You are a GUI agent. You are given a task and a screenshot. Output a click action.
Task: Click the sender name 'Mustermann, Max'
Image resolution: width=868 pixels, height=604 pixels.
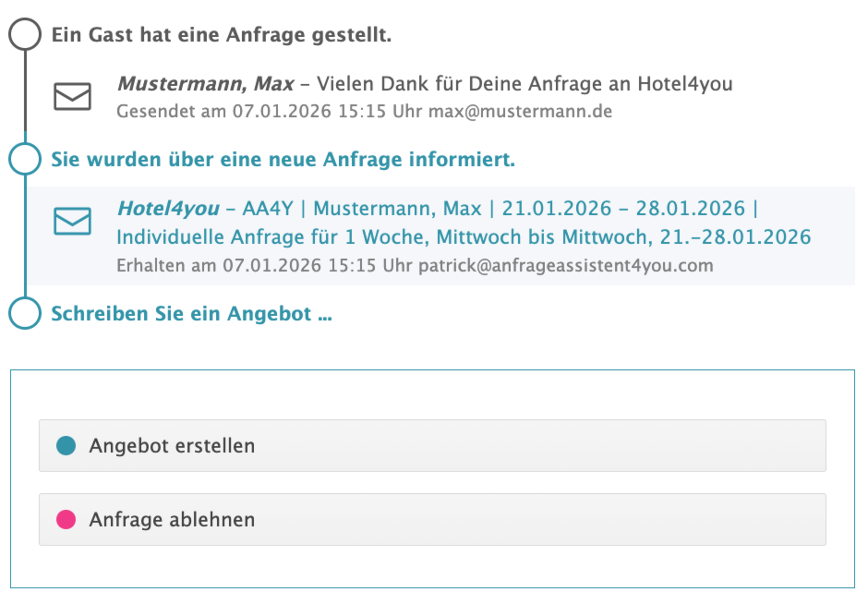(206, 84)
